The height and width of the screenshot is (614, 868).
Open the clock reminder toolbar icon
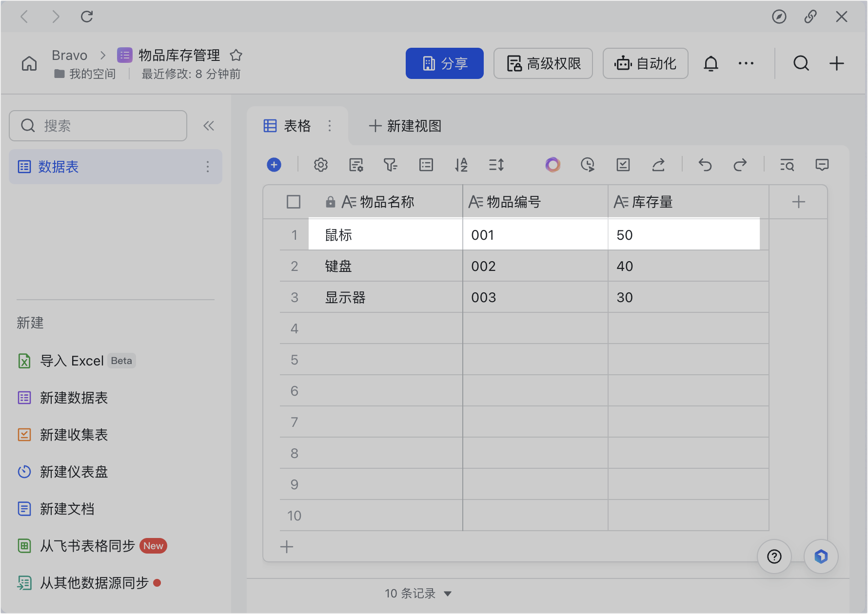(x=588, y=165)
